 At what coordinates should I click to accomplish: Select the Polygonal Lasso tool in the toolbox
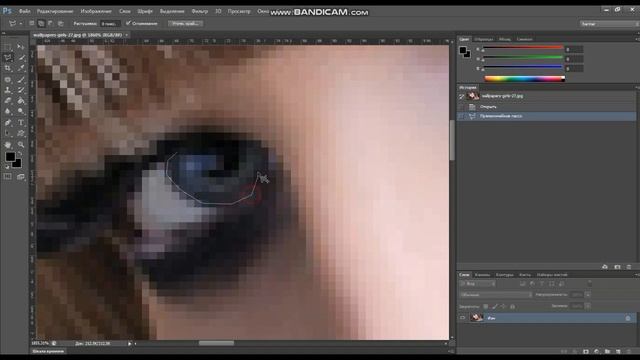tap(7, 58)
